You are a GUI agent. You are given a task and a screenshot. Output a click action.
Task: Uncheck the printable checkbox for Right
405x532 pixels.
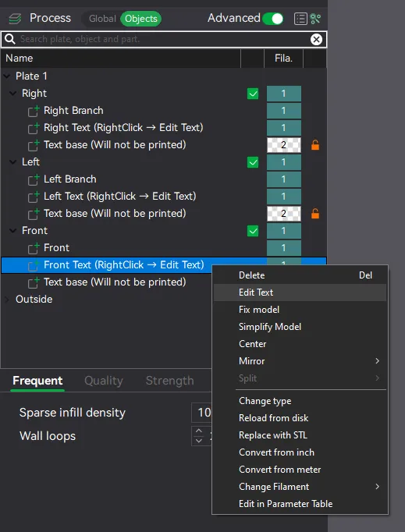[253, 94]
